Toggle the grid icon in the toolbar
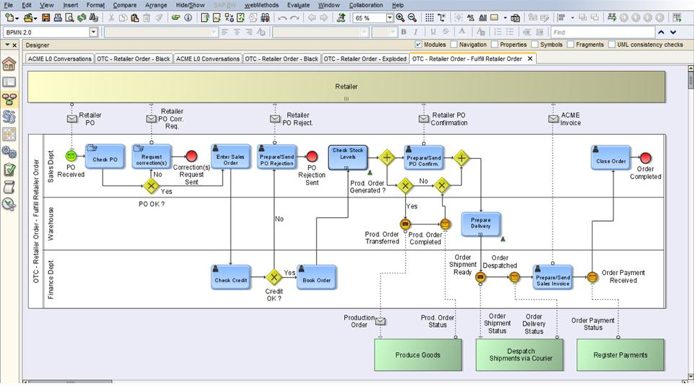This screenshot has width=694, height=386. 429,18
